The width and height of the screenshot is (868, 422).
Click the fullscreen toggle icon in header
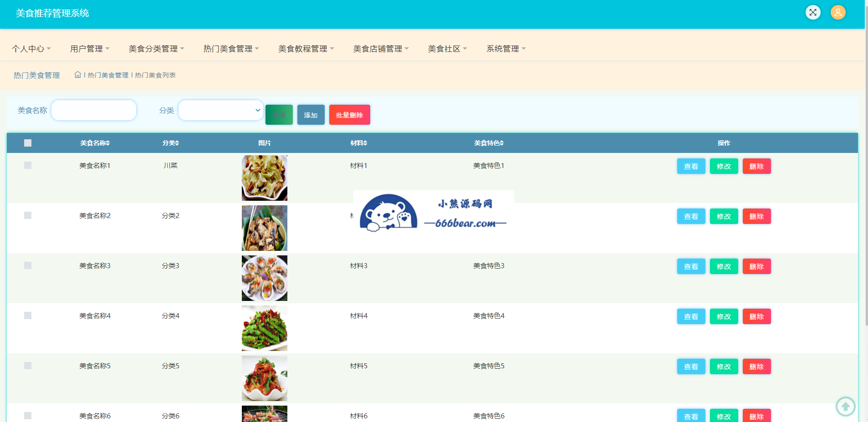[813, 12]
